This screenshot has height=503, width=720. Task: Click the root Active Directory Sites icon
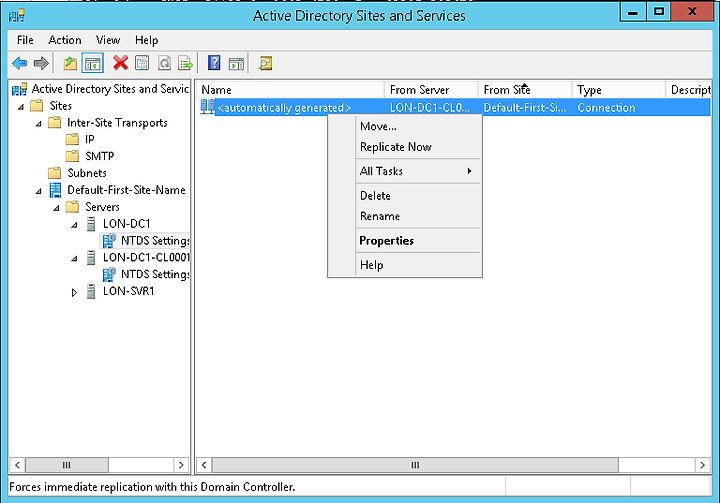point(19,89)
